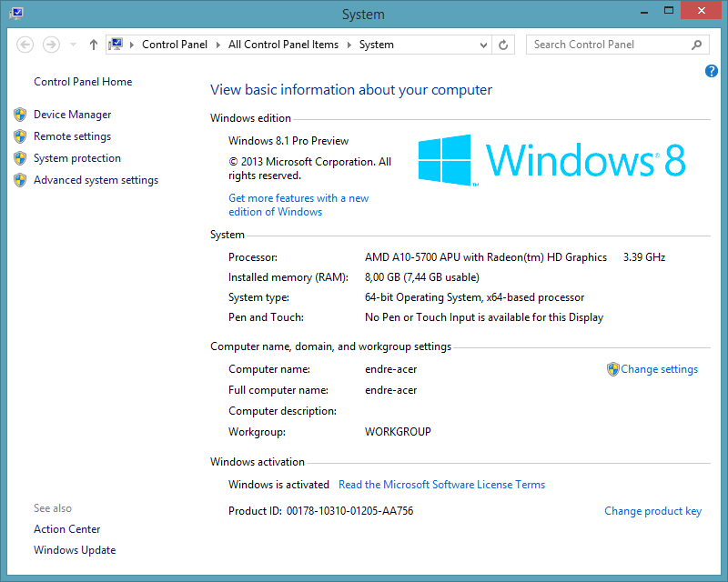Image resolution: width=728 pixels, height=582 pixels.
Task: Open Help with the question mark icon
Action: pyautogui.click(x=711, y=71)
